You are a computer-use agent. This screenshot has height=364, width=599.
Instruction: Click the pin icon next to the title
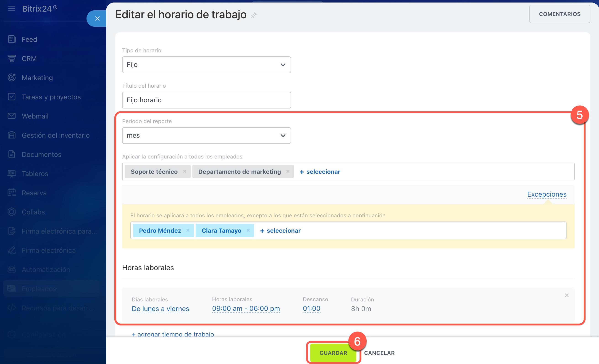[254, 15]
